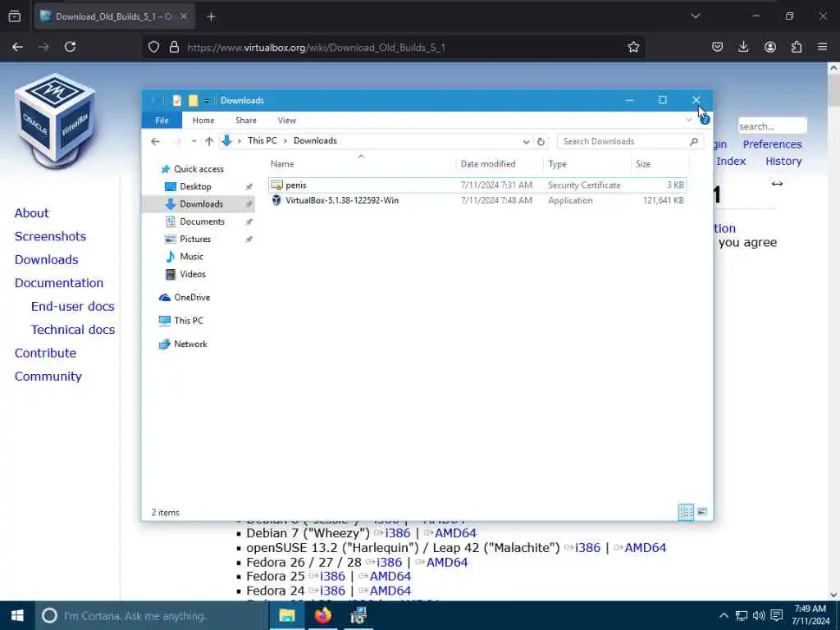The image size is (840, 630).
Task: Click Debian 7 Wheezy AMD64 link
Action: (x=455, y=533)
